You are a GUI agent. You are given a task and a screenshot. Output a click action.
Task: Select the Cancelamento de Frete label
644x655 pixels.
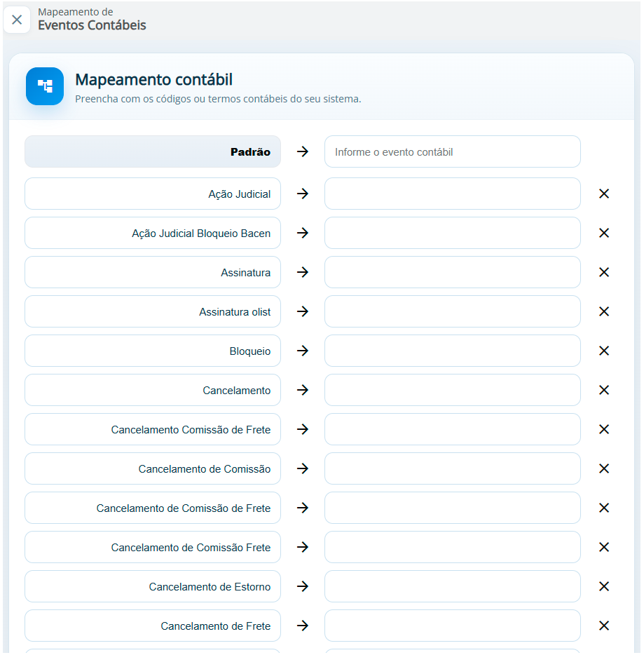point(153,626)
